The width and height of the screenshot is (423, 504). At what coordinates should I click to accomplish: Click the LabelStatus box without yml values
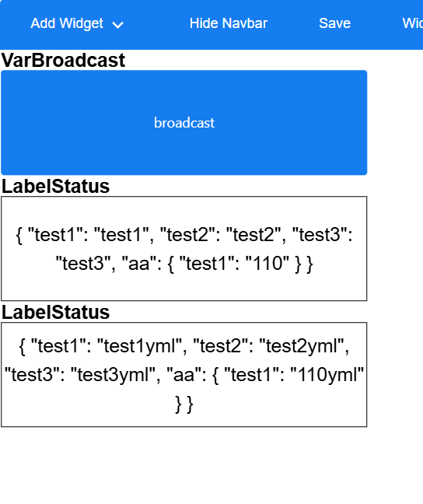tap(184, 248)
